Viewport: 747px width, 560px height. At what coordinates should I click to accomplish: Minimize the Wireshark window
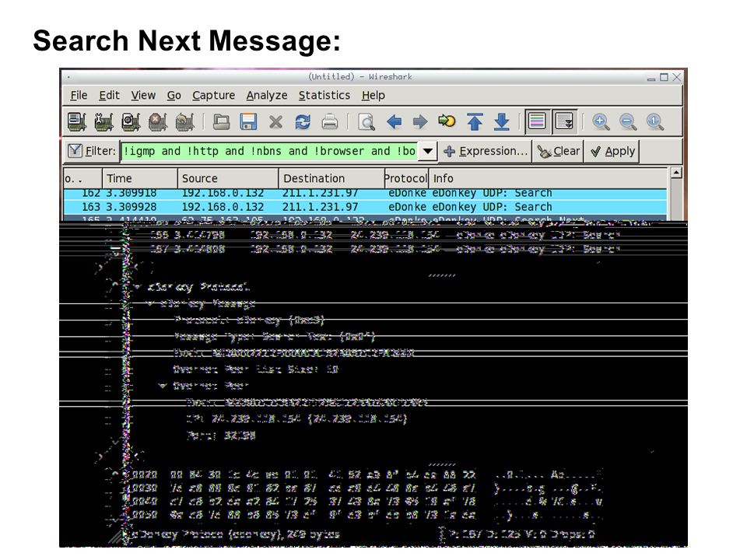pyautogui.click(x=651, y=78)
